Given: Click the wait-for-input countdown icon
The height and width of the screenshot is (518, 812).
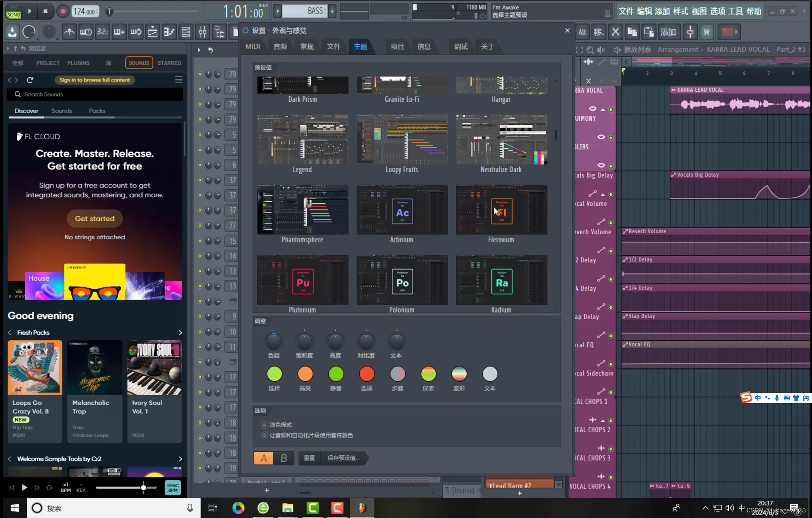Looking at the screenshot, I should (x=86, y=32).
